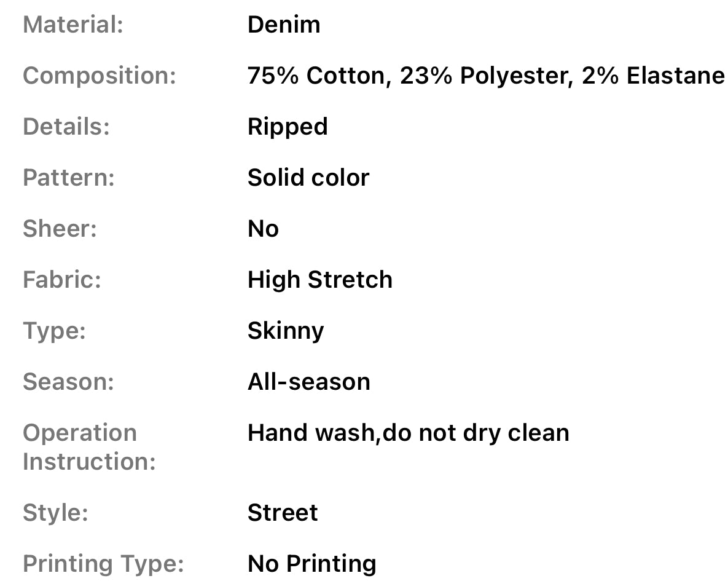
Task: Tap the "Solid color" pattern value
Action: pos(308,178)
